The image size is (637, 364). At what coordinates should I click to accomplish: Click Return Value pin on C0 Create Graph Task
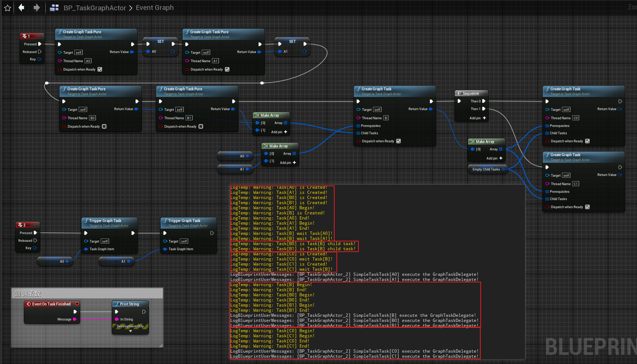tap(620, 109)
